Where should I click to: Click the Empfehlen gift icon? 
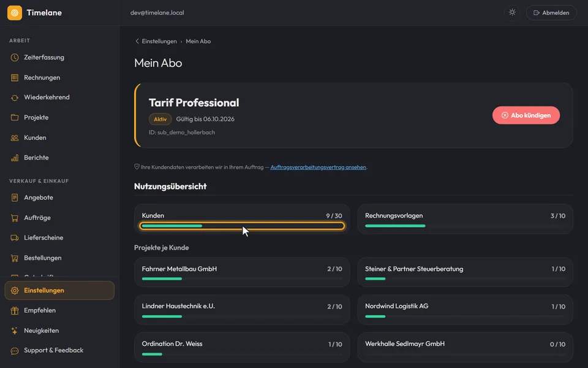15,310
